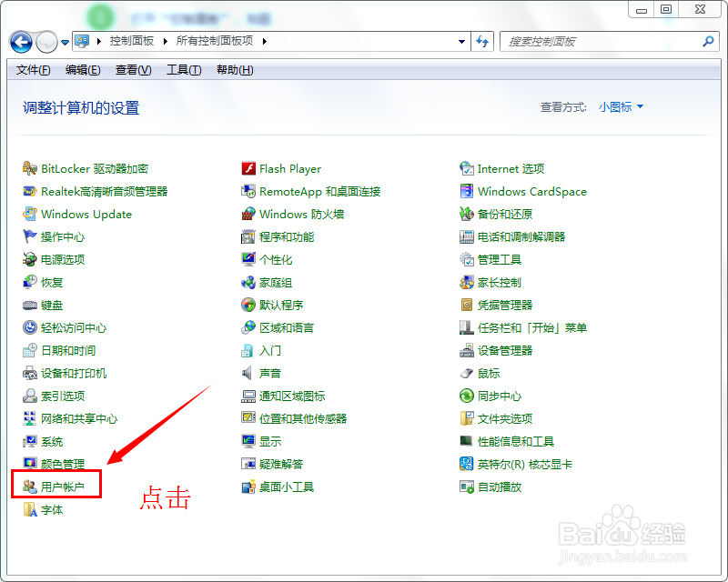Click the 控制面板 breadcrumb
The image size is (728, 582).
pos(132,41)
